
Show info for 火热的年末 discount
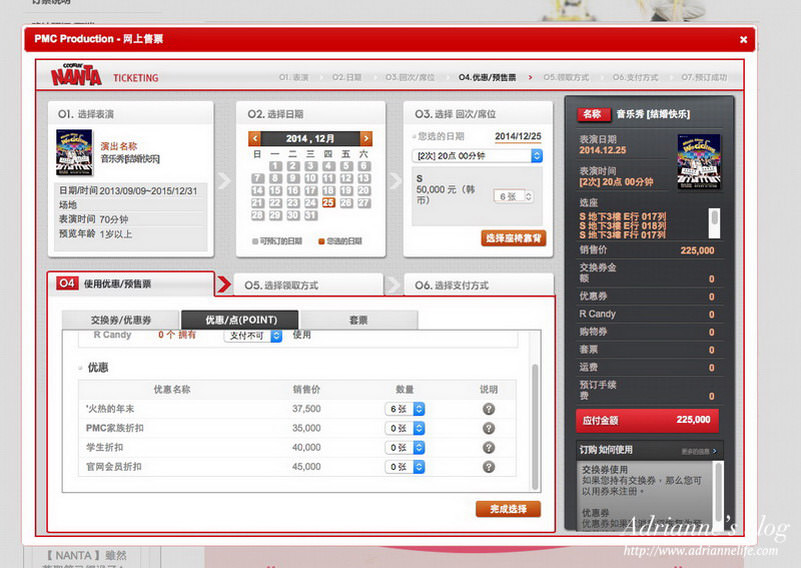488,409
